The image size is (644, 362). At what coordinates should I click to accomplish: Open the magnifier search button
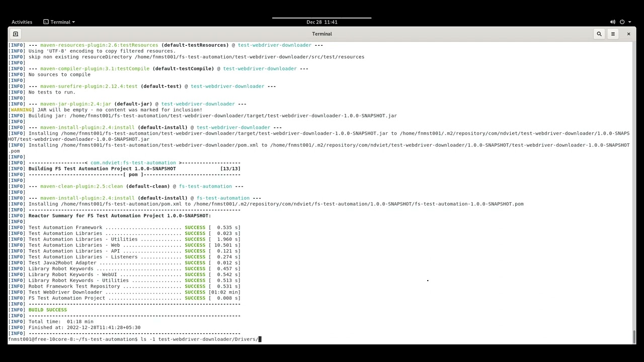click(599, 34)
